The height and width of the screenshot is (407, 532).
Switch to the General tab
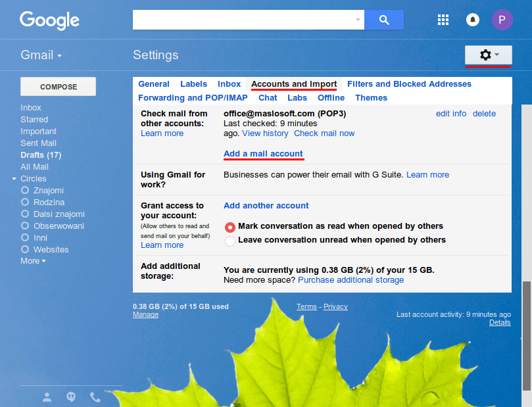(x=154, y=84)
